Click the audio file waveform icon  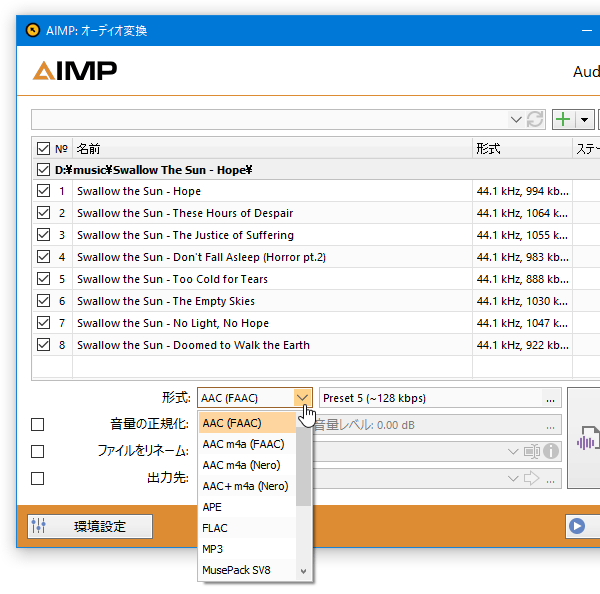point(587,438)
